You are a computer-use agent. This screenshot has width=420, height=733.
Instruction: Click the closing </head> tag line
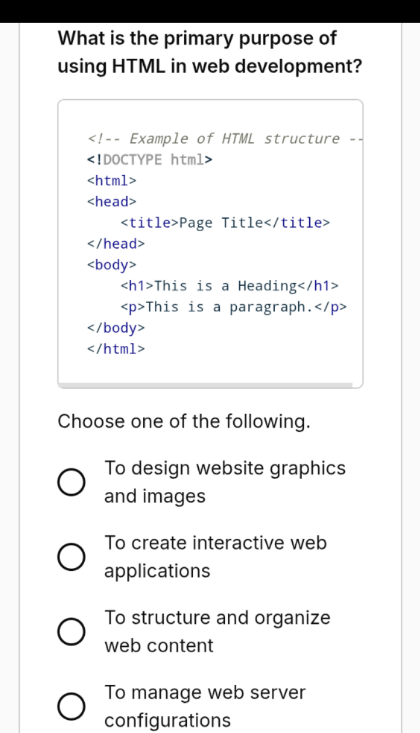pos(116,244)
